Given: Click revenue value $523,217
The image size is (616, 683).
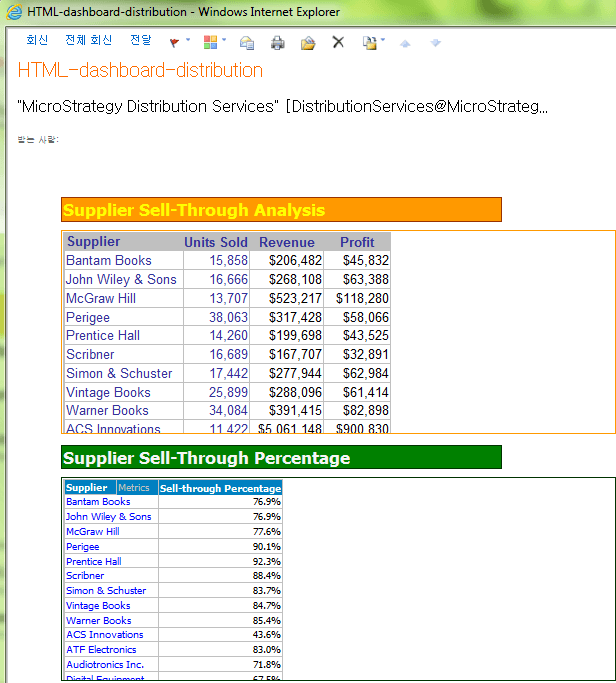Looking at the screenshot, I should pos(295,298).
